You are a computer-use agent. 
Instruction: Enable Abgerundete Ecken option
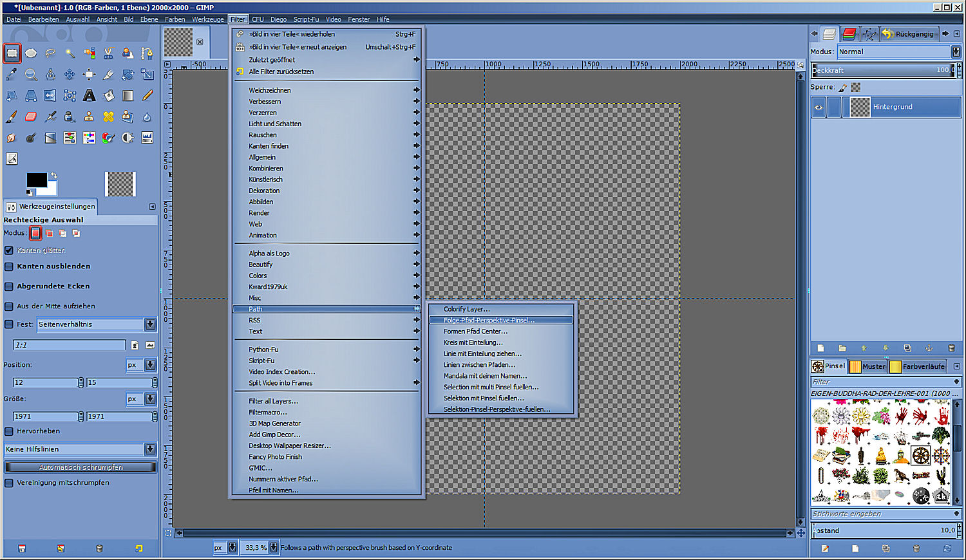click(9, 286)
